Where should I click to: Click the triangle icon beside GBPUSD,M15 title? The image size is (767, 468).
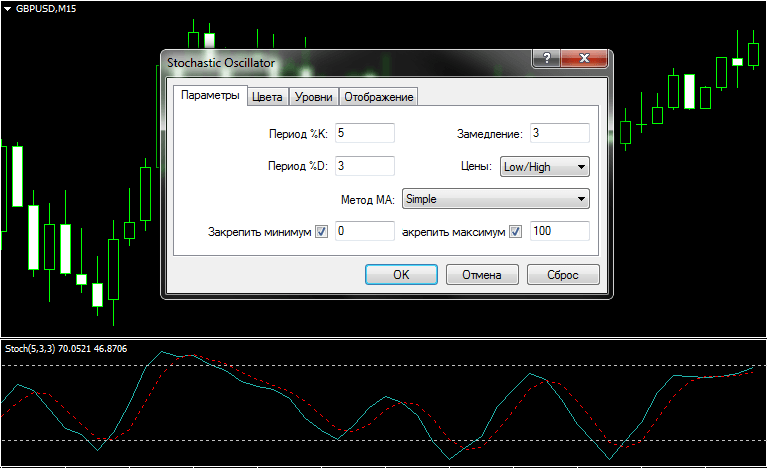(x=8, y=7)
